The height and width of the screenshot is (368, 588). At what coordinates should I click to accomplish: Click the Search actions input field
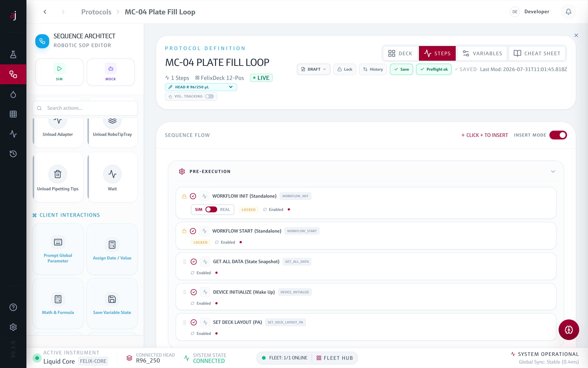[x=85, y=108]
